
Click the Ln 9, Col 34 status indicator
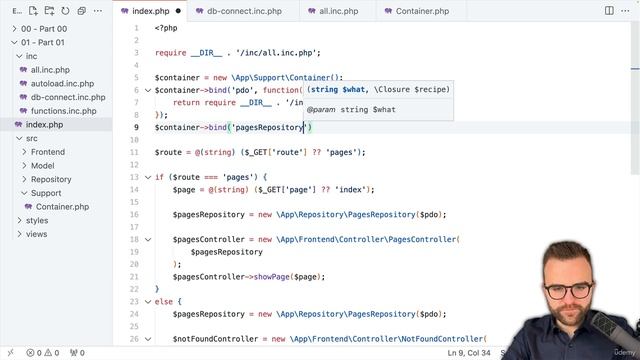pyautogui.click(x=469, y=353)
